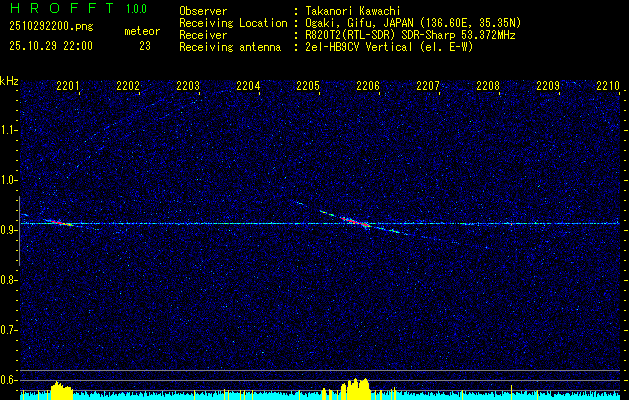The image size is (629, 400).
Task: Click the kHz axis unit label
Action: point(9,81)
